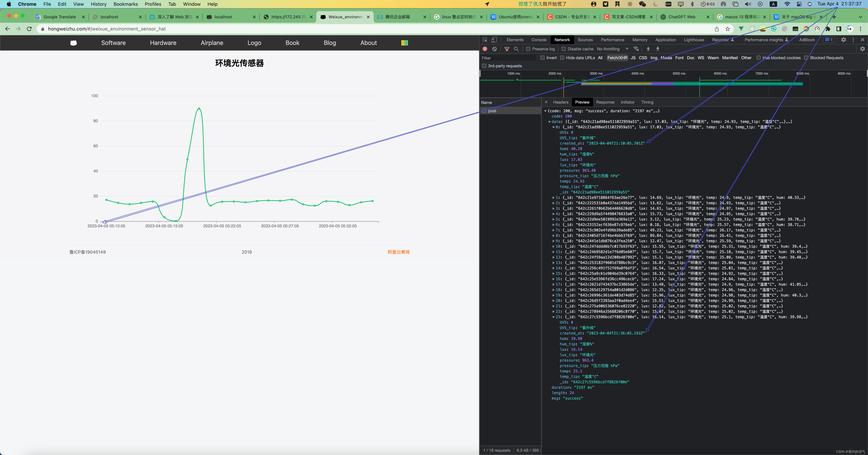Clear the network log
868x455 pixels.
(494, 49)
